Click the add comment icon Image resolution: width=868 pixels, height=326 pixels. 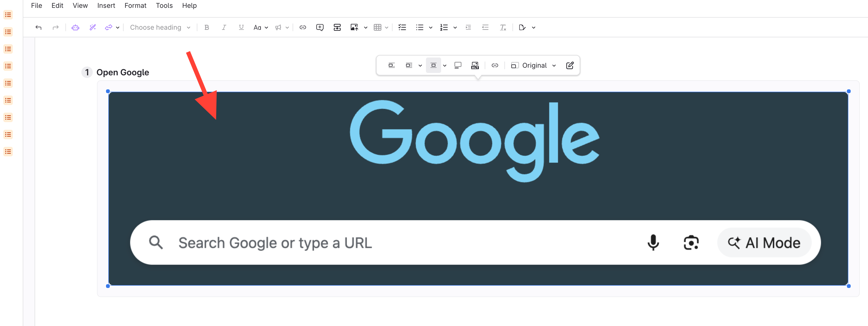tap(320, 28)
